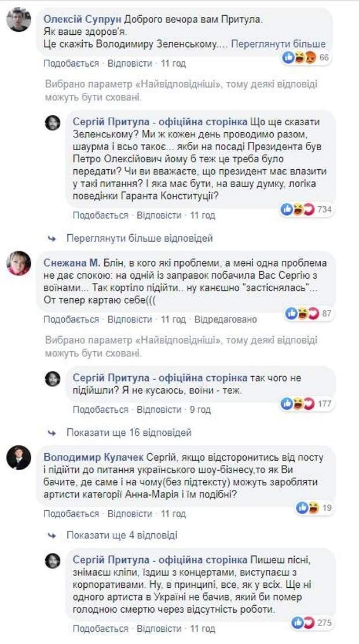Expand 'Показати ще 16 відповідей'
359x644 pixels.
(x=129, y=432)
